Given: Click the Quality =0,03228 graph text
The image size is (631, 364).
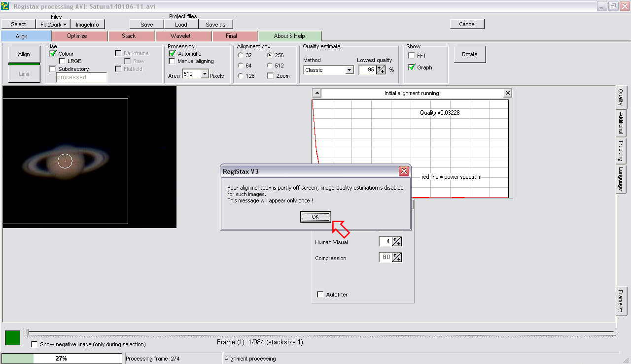Looking at the screenshot, I should pyautogui.click(x=440, y=113).
